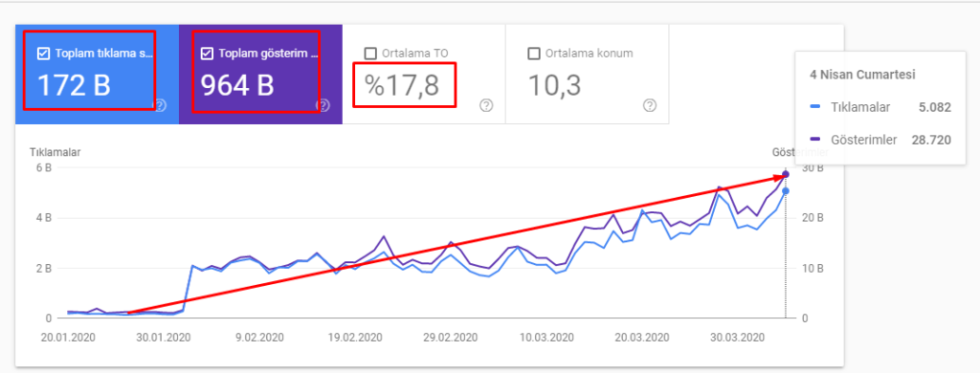The image size is (980, 373).
Task: Enable the Ortalama konum checkbox
Action: click(x=533, y=54)
